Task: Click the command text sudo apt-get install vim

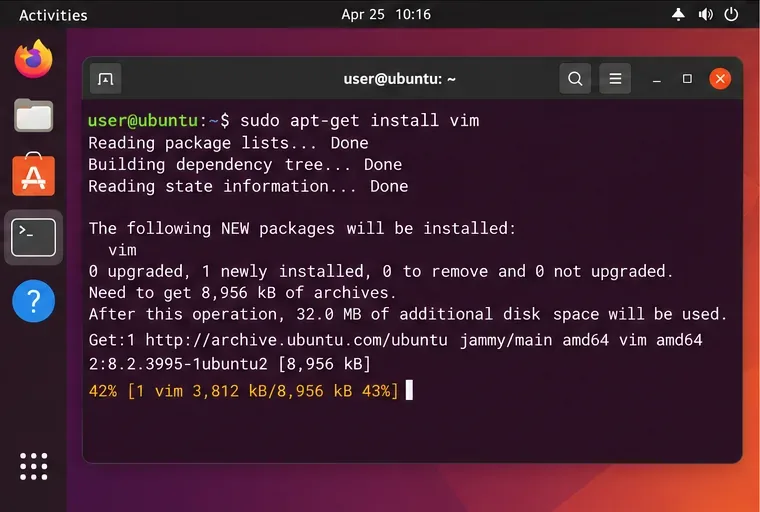Action: point(360,120)
